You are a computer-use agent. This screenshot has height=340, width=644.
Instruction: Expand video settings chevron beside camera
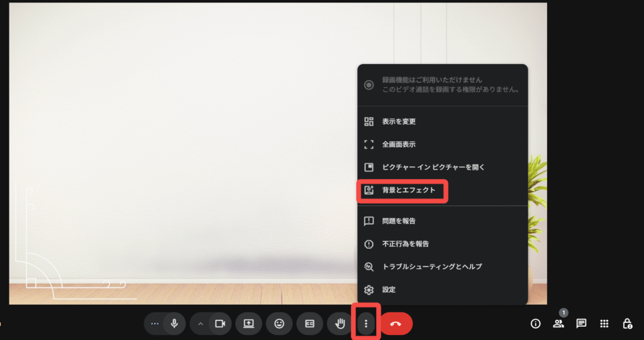point(201,324)
